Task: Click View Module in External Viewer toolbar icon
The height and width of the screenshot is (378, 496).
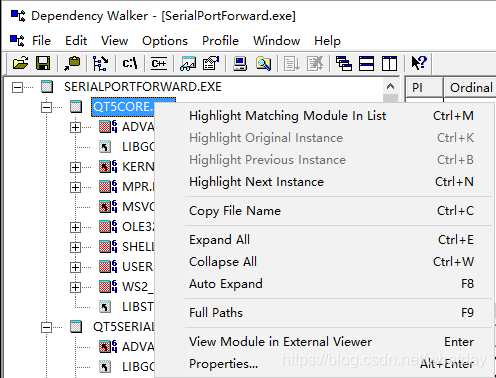Action: (188, 63)
